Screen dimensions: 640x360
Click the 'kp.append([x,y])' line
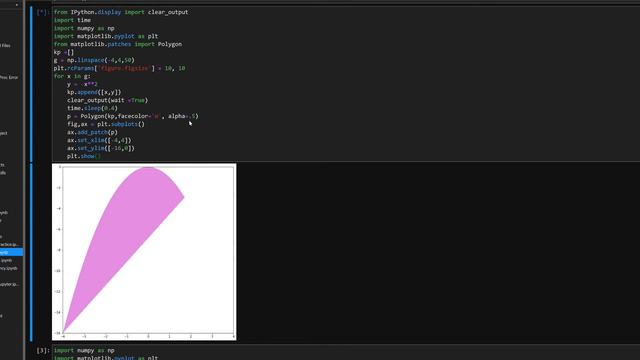(94, 92)
